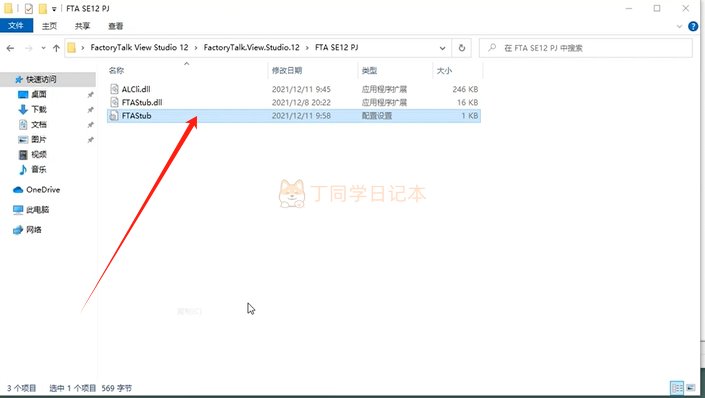Refresh the current folder
Screen dimensions: 705x398
[x=462, y=48]
